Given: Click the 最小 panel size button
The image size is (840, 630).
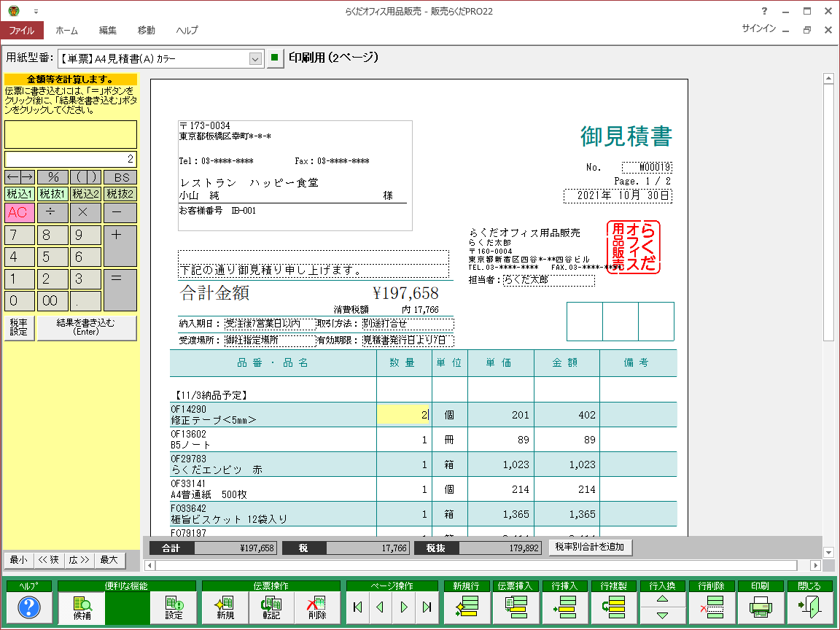Looking at the screenshot, I should coord(19,560).
